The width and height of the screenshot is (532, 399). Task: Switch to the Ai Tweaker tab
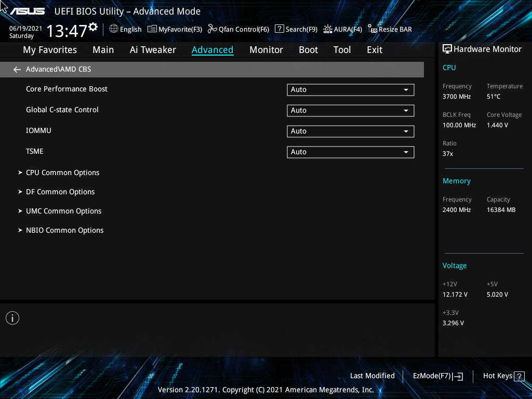coord(153,49)
